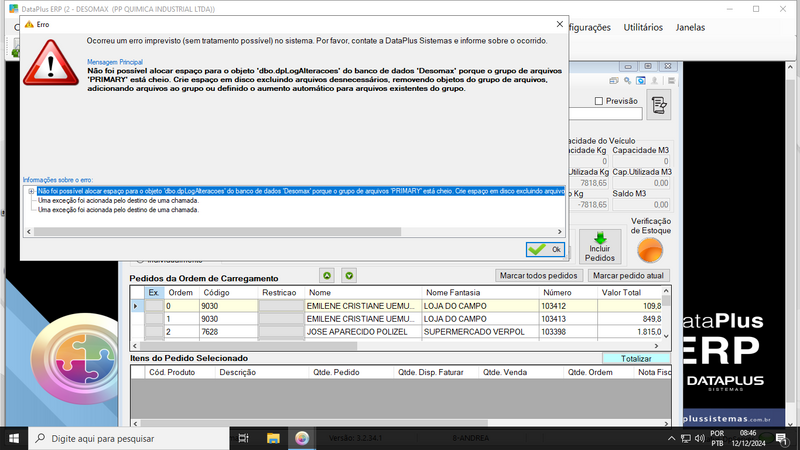This screenshot has height=450, width=800.
Task: Click the Valor Total column header
Action: pyautogui.click(x=629, y=293)
